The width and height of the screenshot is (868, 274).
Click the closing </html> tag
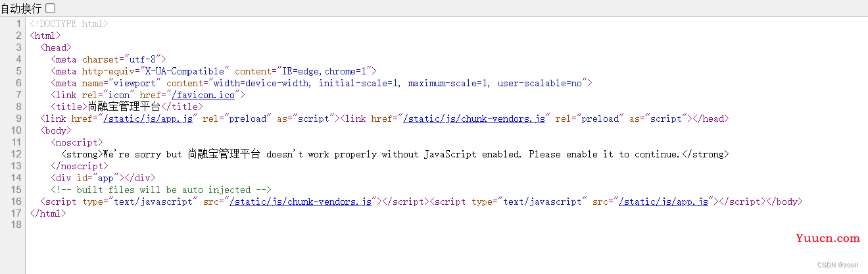tap(48, 213)
